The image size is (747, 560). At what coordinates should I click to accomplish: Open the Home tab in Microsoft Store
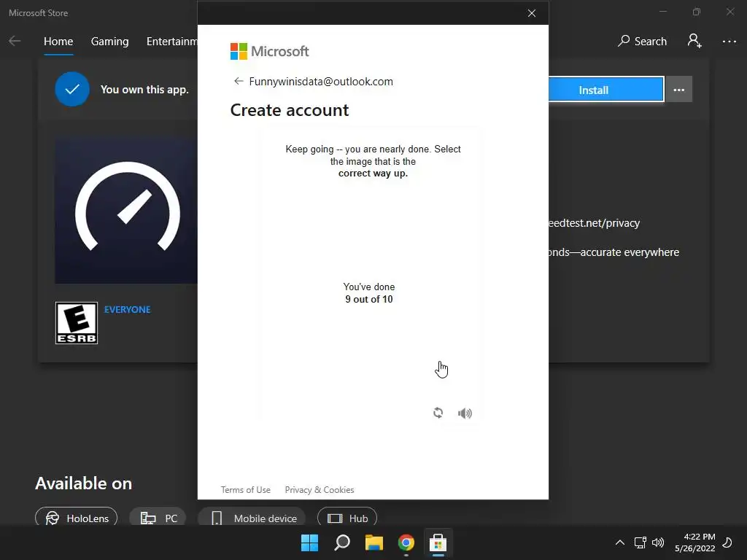(58, 42)
